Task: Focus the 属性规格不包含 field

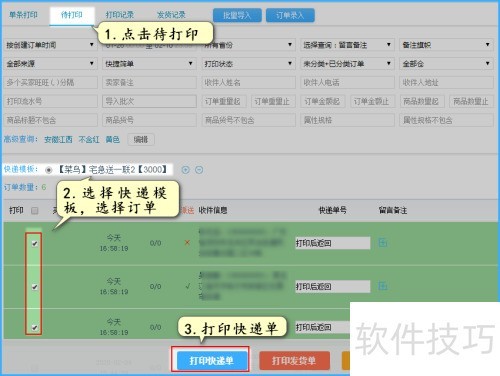Action: 446,120
